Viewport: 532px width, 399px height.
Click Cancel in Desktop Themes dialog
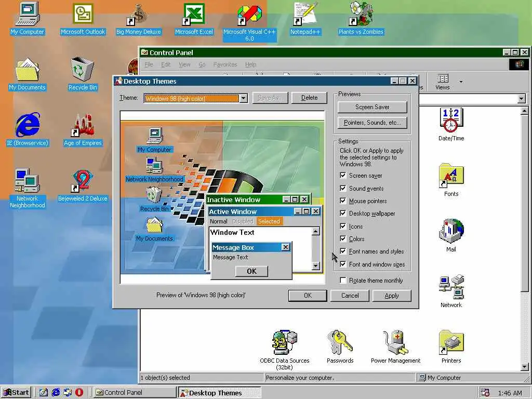(350, 296)
